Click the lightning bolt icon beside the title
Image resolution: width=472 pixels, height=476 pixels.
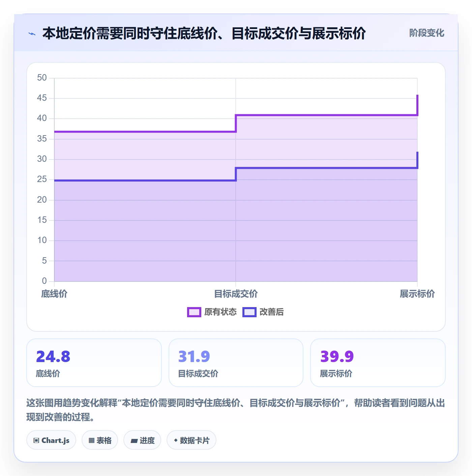pos(32,34)
